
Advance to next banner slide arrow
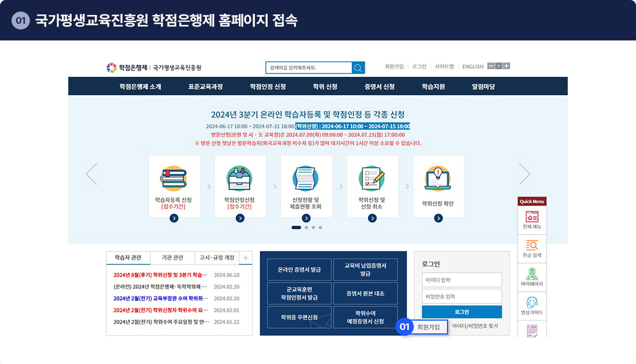pyautogui.click(x=524, y=174)
